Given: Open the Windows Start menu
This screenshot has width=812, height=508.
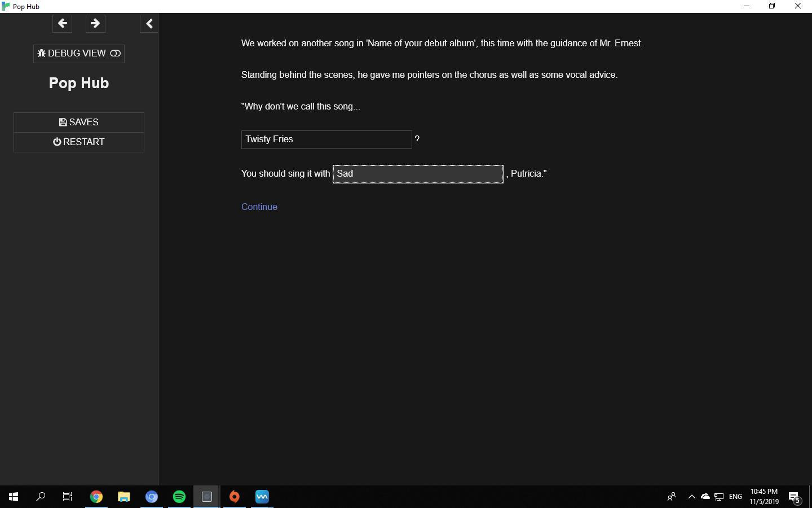Looking at the screenshot, I should (14, 497).
